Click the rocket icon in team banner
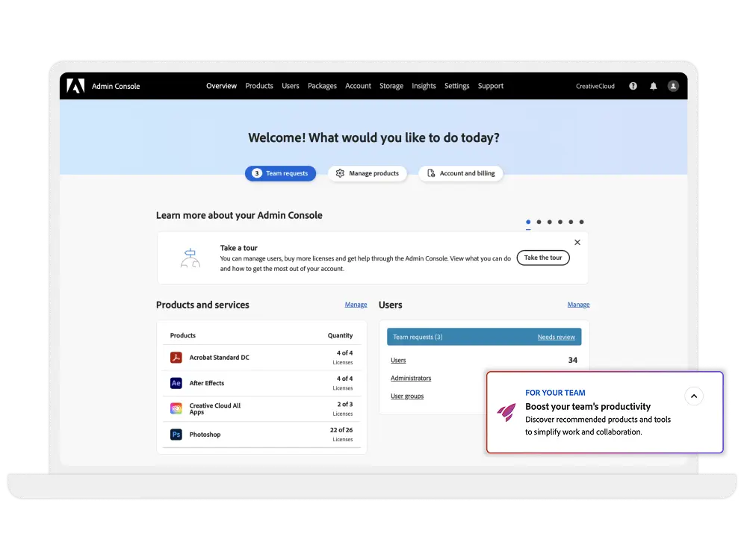 [x=506, y=412]
